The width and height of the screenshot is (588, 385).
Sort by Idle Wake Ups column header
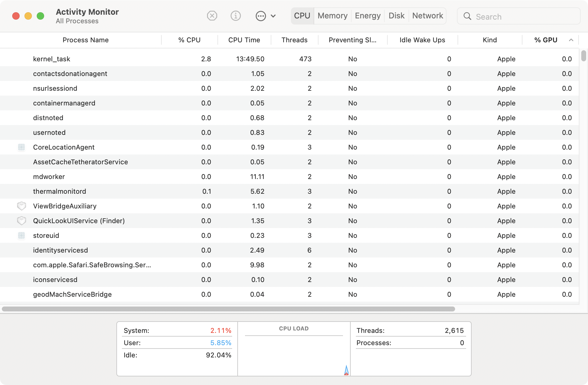coord(422,40)
